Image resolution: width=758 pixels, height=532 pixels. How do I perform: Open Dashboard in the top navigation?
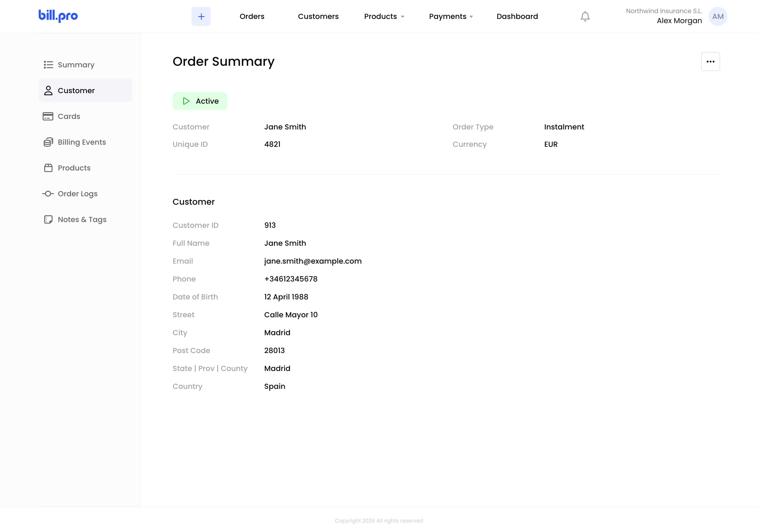click(x=517, y=16)
